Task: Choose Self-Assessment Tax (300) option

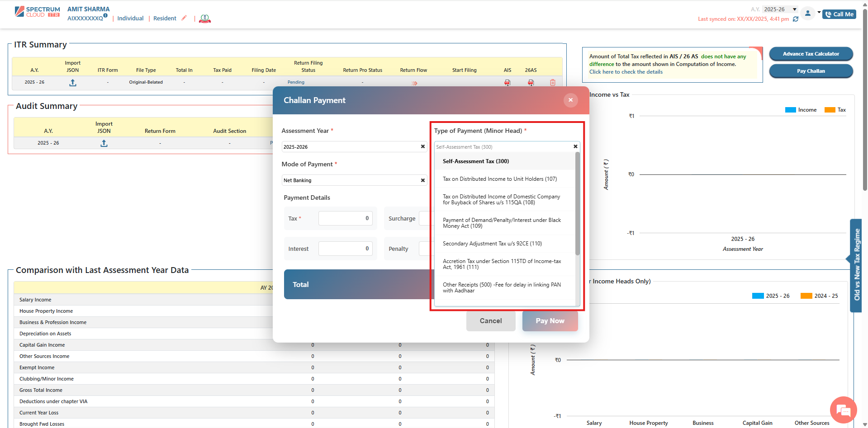Action: tap(476, 161)
